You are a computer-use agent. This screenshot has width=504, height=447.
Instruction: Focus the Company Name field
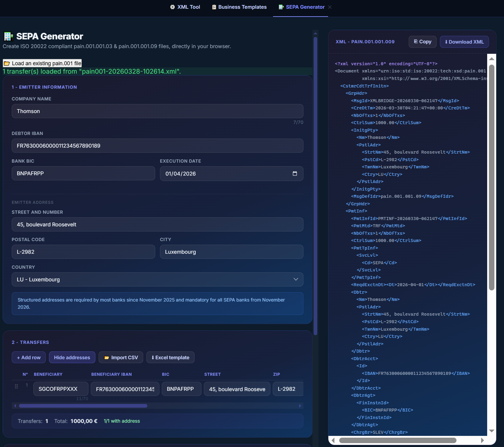point(158,111)
